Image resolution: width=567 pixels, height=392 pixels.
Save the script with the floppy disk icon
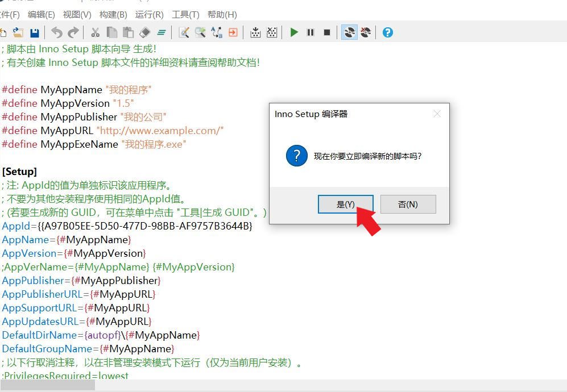point(34,32)
